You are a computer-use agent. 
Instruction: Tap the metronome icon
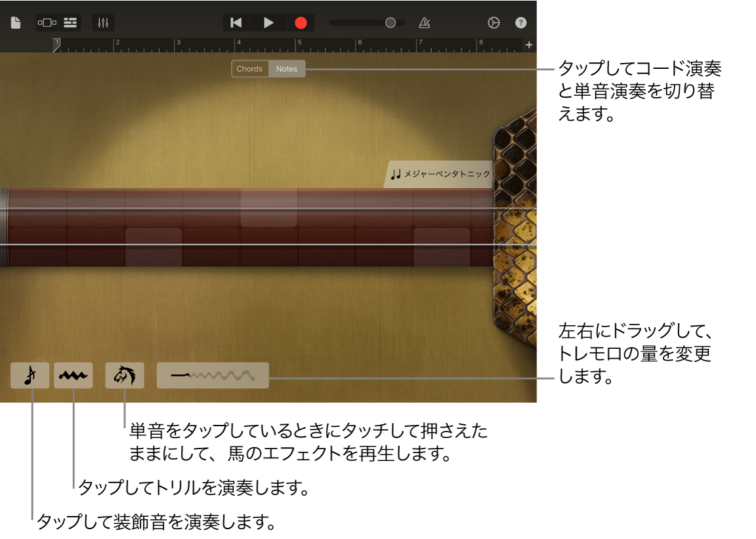[424, 22]
